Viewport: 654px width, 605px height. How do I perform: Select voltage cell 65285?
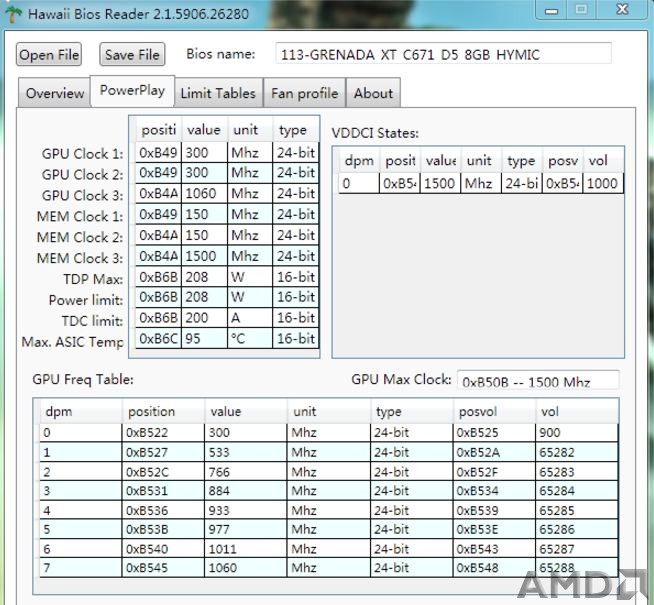coord(576,510)
